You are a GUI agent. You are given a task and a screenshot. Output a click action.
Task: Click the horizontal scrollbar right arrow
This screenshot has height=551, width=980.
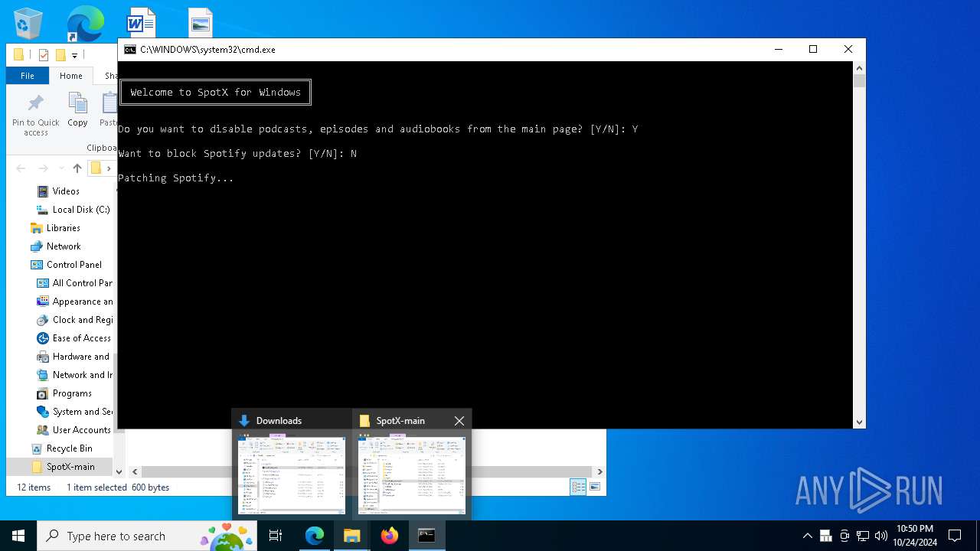pyautogui.click(x=599, y=472)
